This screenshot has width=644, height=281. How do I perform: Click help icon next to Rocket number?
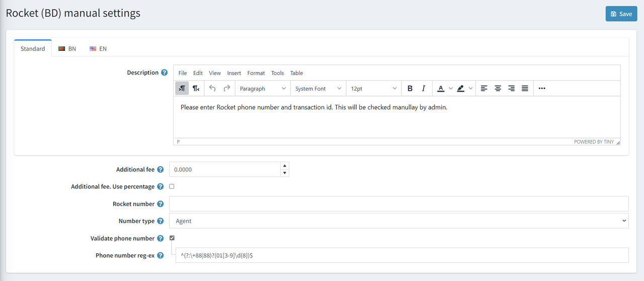[160, 204]
